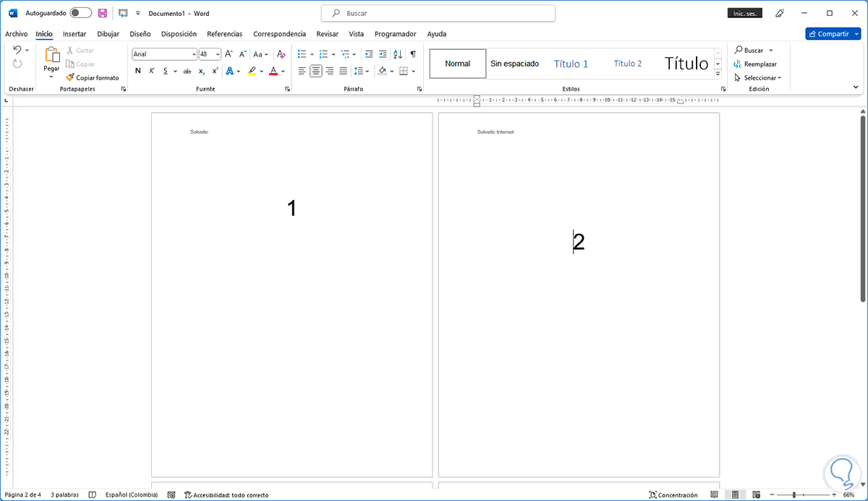The image size is (868, 501).
Task: Align text to the right
Action: tap(330, 71)
